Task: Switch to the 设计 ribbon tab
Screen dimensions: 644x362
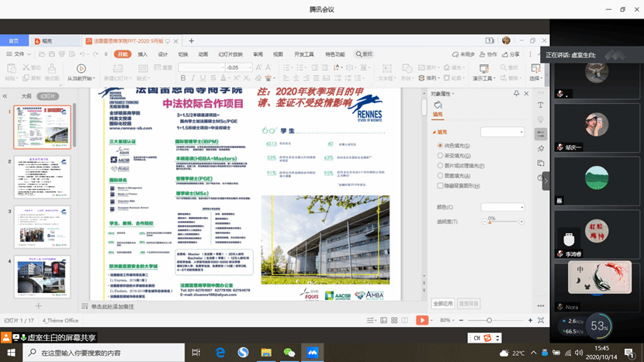Action: [163, 54]
